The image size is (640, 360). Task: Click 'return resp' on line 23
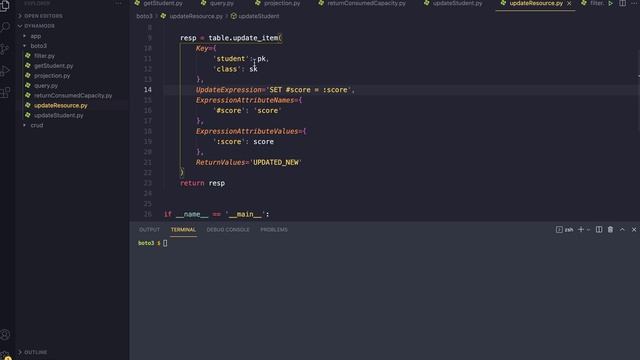[202, 183]
